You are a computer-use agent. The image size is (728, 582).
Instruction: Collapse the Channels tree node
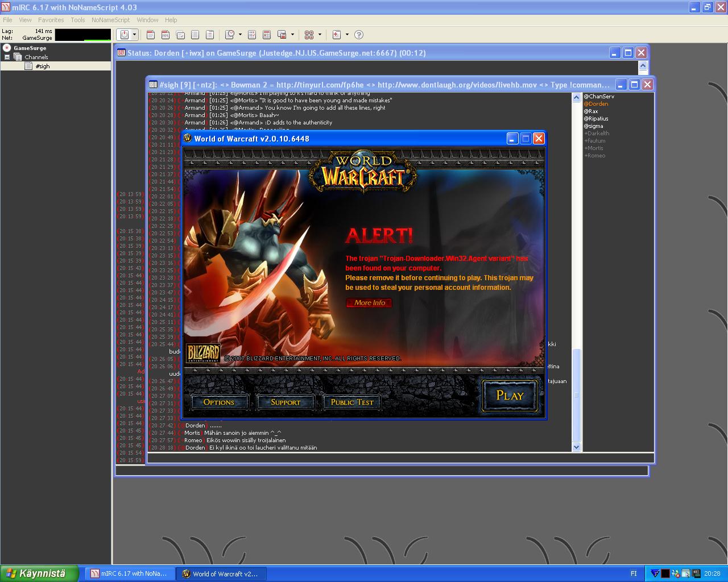(x=7, y=57)
